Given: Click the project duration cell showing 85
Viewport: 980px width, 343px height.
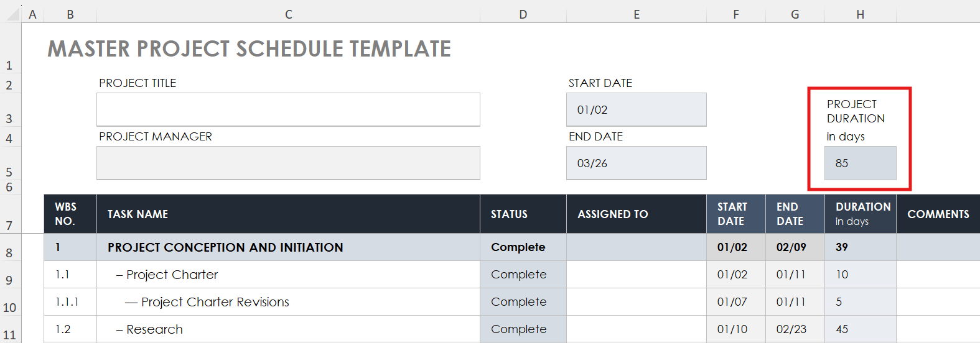Looking at the screenshot, I should (x=860, y=163).
